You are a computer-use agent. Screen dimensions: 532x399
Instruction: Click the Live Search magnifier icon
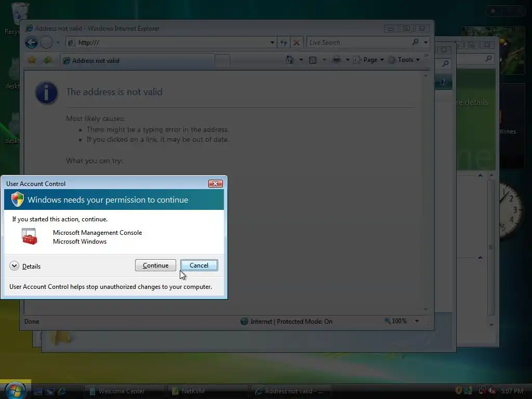coord(415,42)
